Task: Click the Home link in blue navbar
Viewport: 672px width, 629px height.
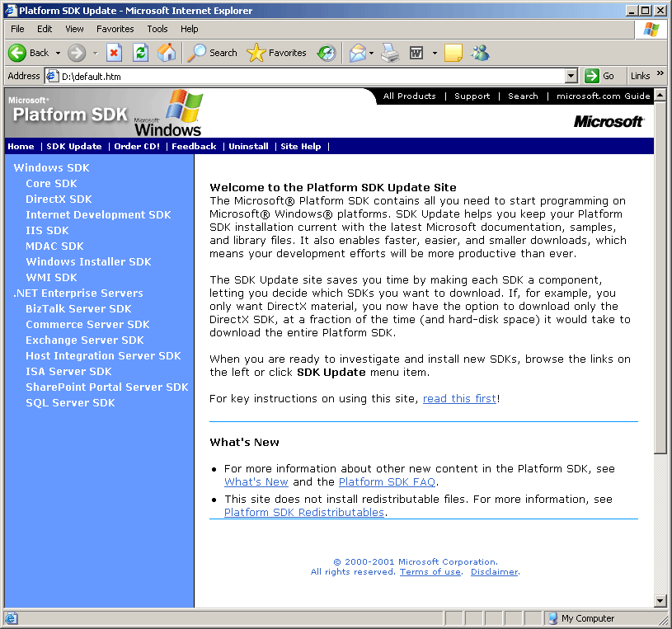Action: (21, 146)
